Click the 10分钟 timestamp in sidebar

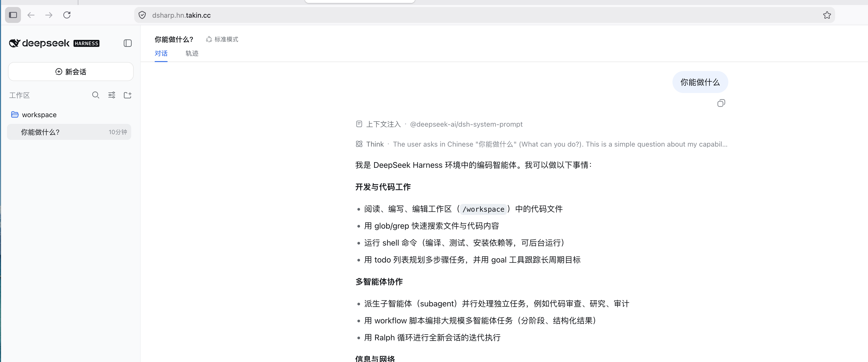tap(117, 132)
